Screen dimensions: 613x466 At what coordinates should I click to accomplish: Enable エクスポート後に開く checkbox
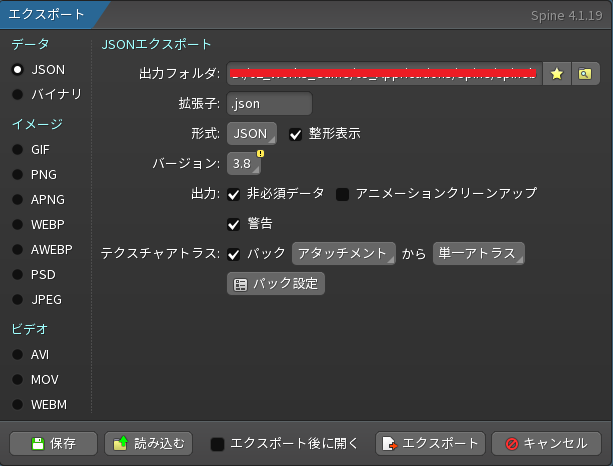(x=217, y=444)
